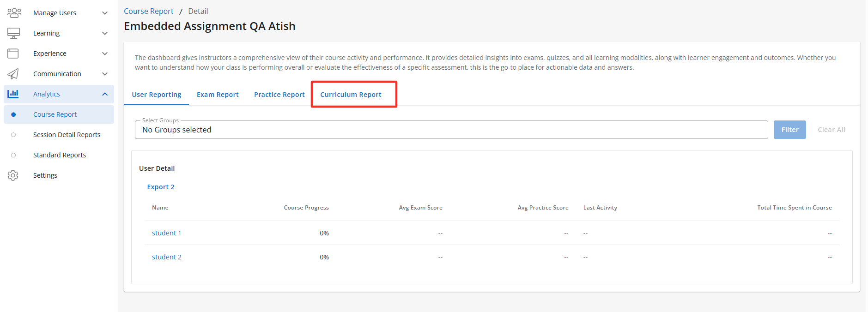
Task: Click the Settings gear icon
Action: click(13, 175)
